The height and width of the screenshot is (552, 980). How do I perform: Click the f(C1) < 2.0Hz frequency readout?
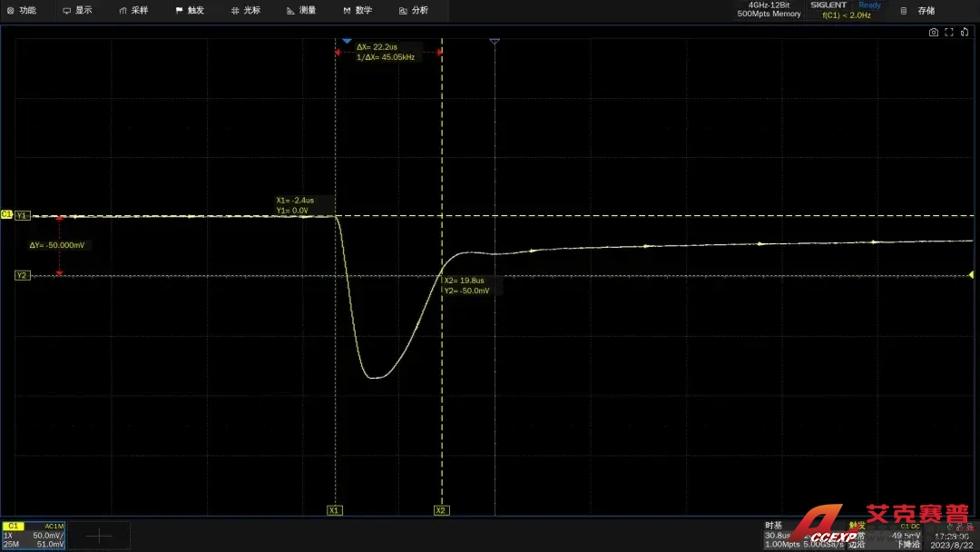coord(847,15)
